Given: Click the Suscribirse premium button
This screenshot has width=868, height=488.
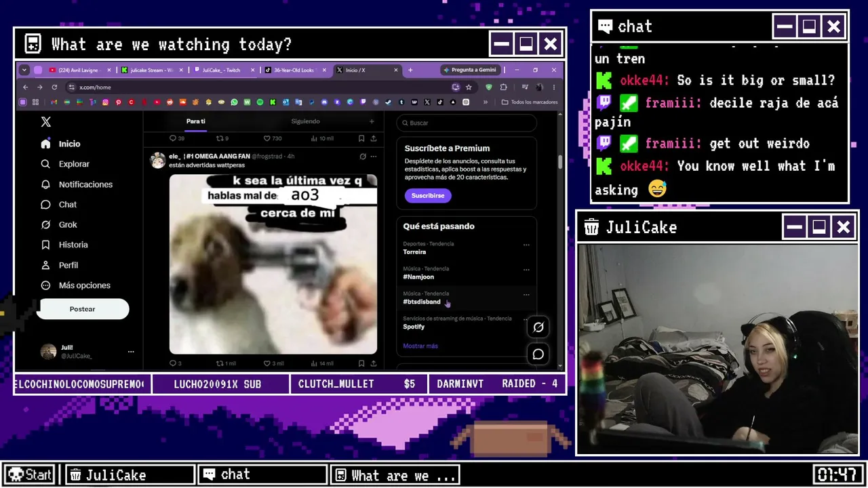Looking at the screenshot, I should tap(428, 195).
